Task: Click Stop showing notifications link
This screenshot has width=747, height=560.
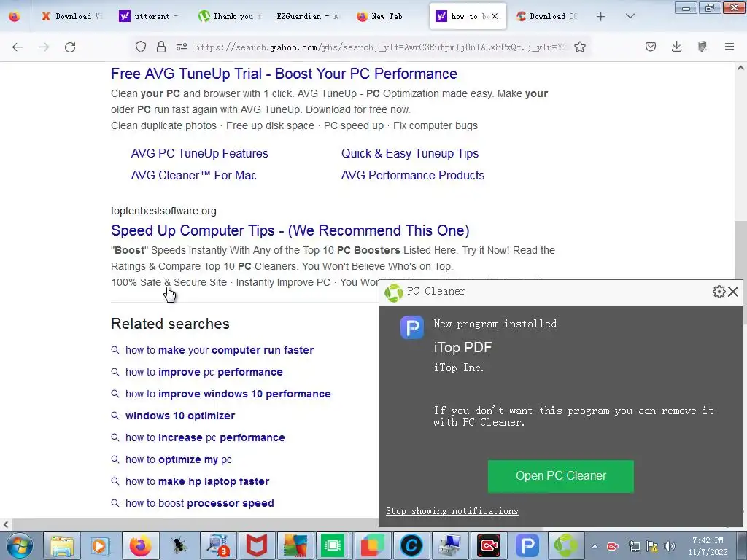Action: (x=452, y=511)
